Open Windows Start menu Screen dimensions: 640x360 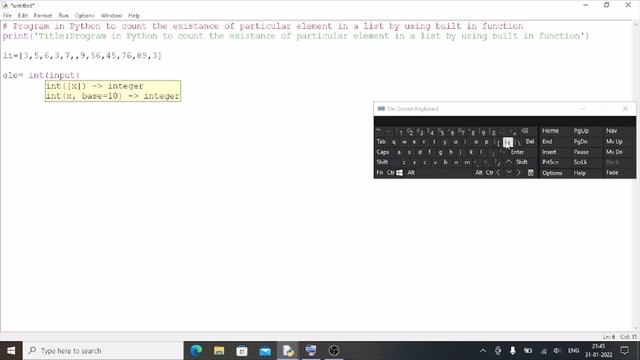11,351
